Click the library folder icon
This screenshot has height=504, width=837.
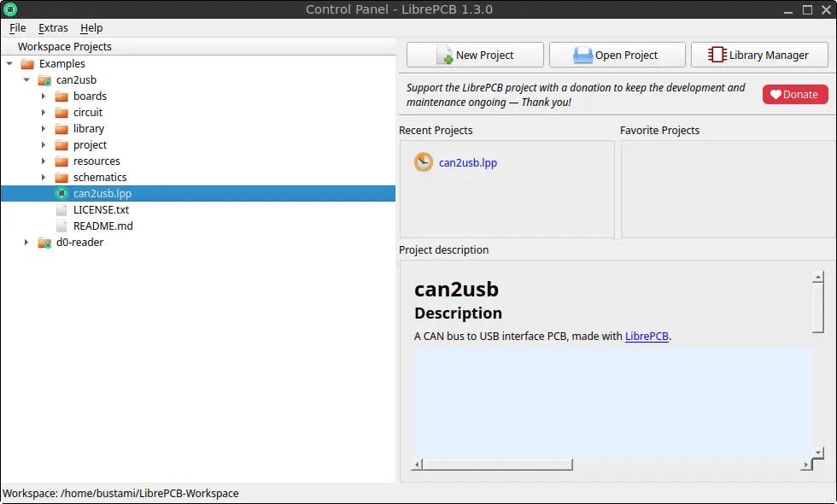61,129
